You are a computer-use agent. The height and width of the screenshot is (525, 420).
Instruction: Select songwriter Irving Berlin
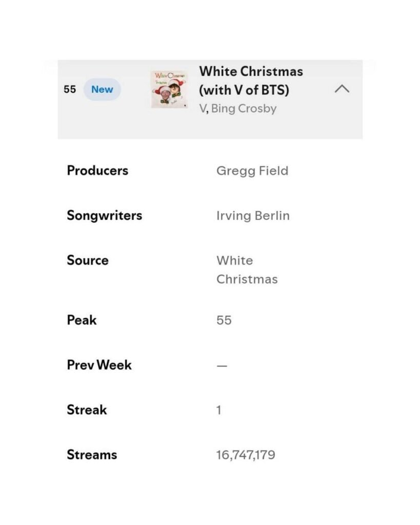pos(253,216)
